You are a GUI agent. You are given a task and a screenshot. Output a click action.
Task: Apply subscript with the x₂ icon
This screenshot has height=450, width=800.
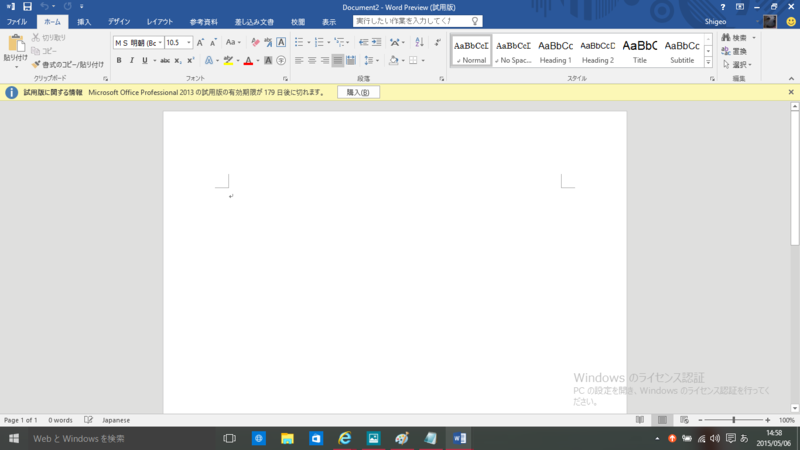point(178,61)
